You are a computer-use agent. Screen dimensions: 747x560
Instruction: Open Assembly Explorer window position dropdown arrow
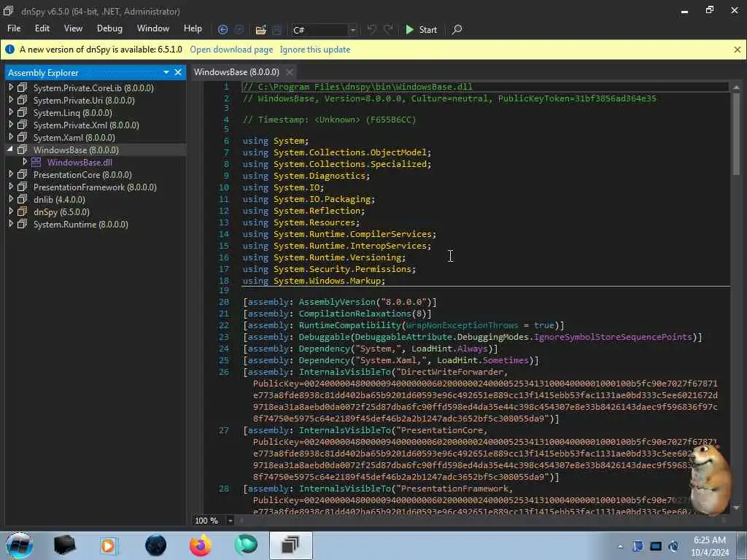click(x=166, y=72)
